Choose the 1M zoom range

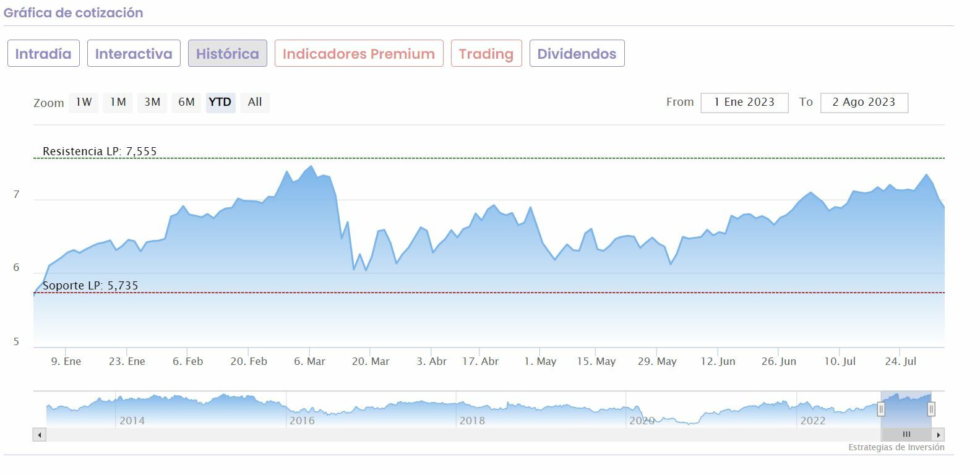click(118, 102)
